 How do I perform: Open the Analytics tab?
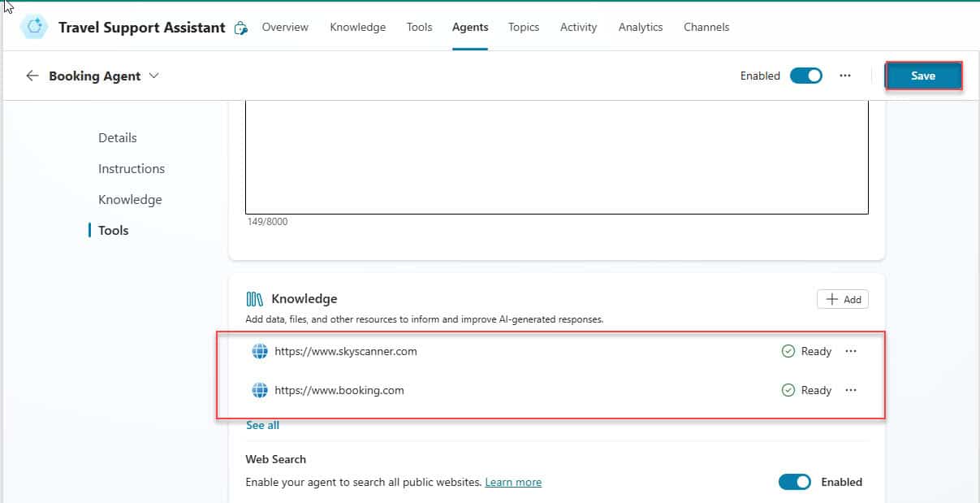tap(641, 27)
